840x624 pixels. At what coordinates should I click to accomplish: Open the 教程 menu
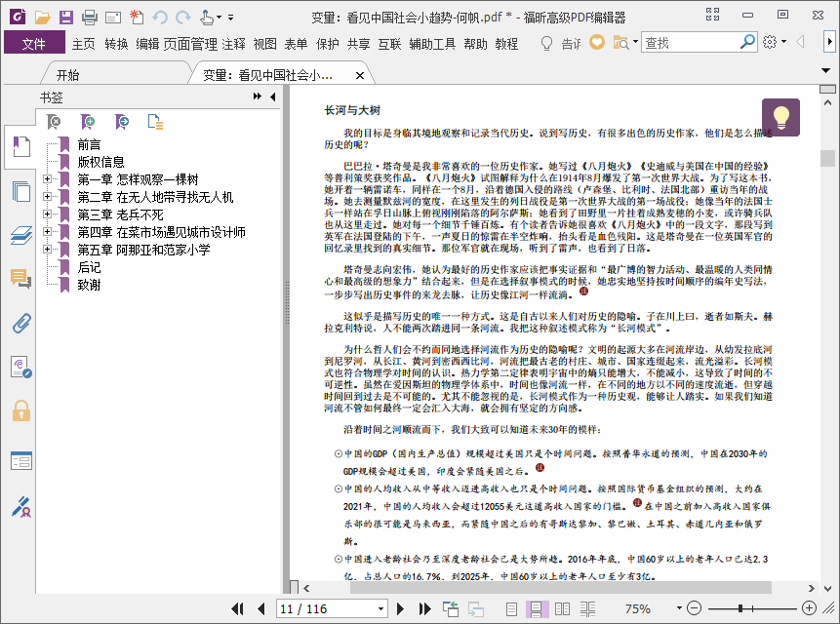click(x=506, y=44)
